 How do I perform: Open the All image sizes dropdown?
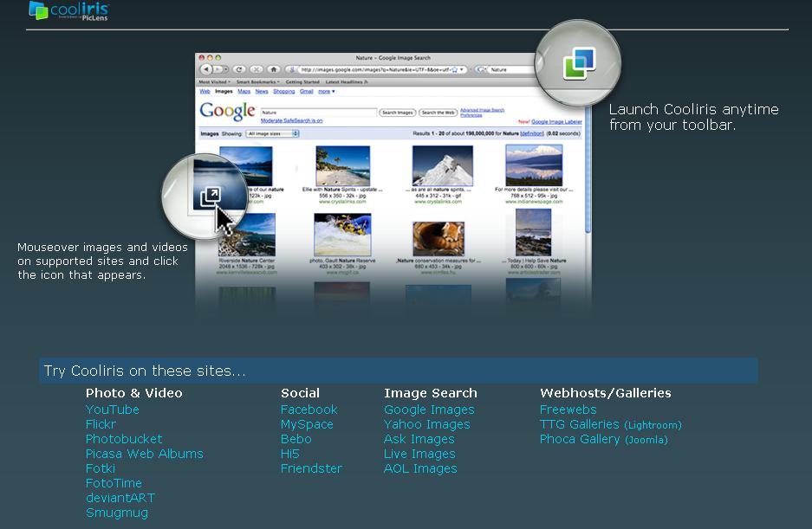[x=272, y=133]
